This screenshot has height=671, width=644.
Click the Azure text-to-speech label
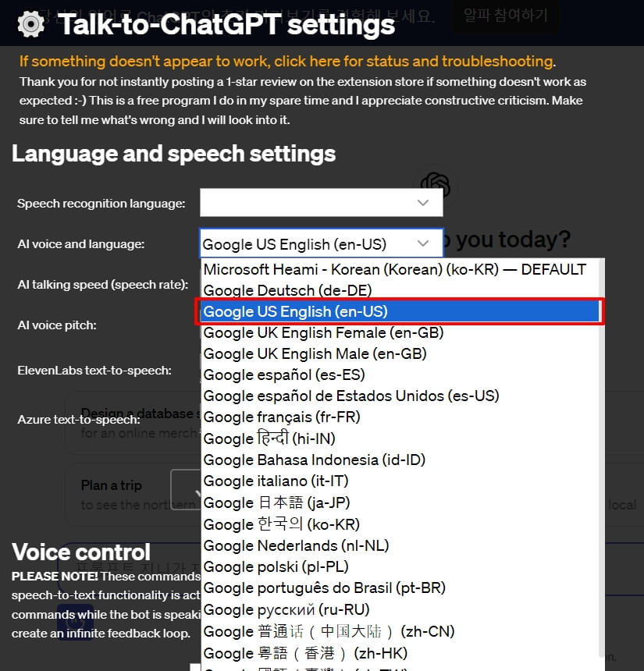[79, 420]
